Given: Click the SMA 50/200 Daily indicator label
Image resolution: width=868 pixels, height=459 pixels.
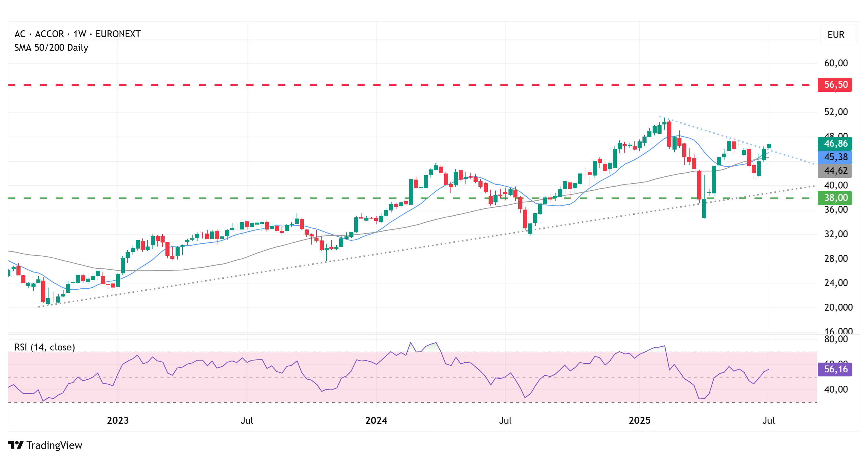Looking at the screenshot, I should pos(51,48).
